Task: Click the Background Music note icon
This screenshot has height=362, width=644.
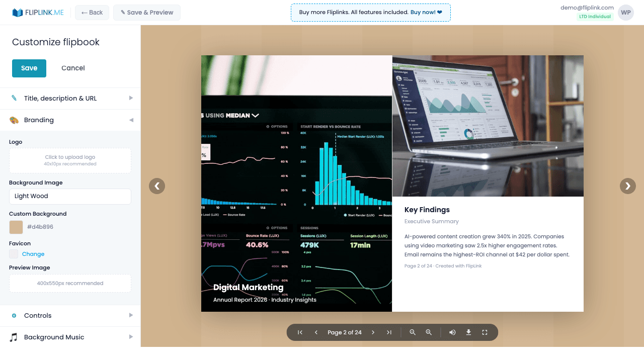Action: [14, 337]
